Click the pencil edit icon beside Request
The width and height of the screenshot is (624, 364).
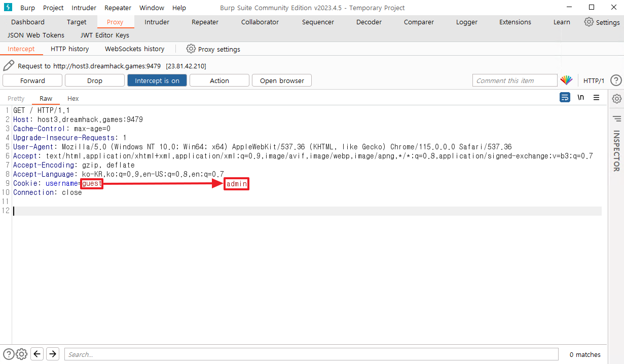coord(9,66)
